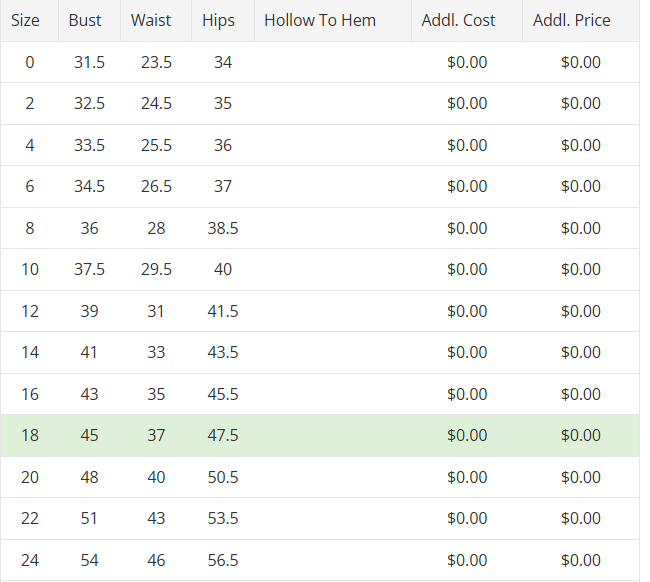Viewport: 650px width, 582px height.
Task: Click the Addl. Price column header
Action: (572, 20)
